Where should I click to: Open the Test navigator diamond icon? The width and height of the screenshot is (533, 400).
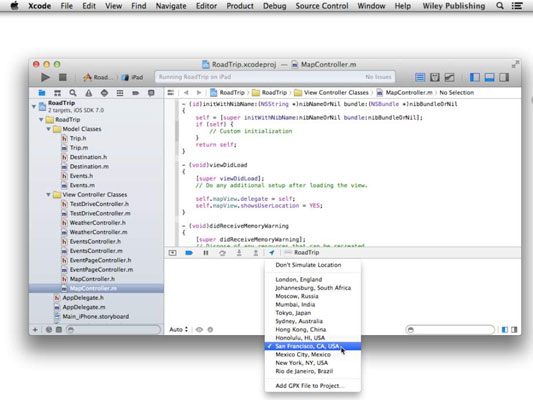104,93
